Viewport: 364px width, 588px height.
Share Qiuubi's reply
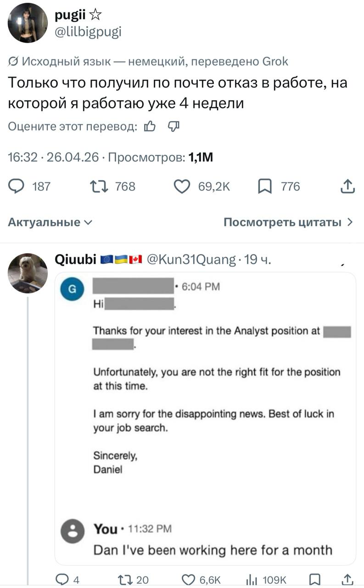point(347,579)
